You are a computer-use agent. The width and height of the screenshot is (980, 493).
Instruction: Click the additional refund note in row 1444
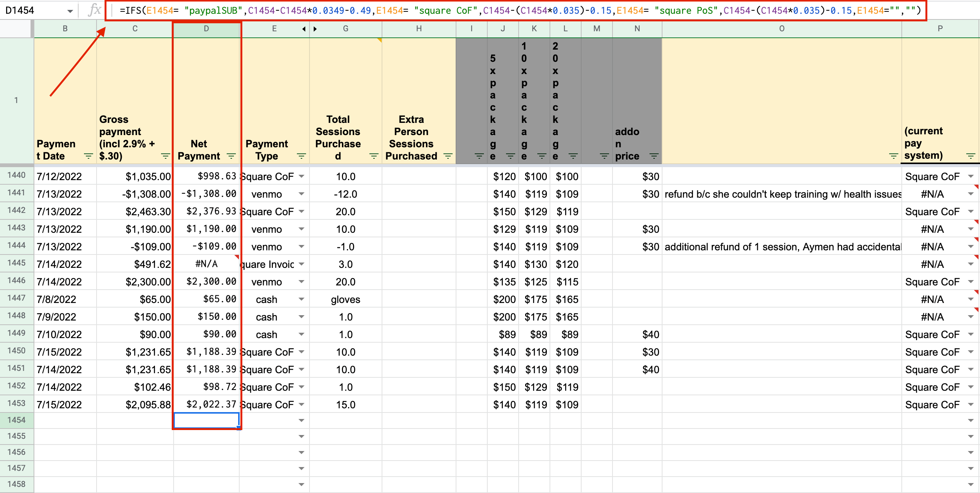pyautogui.click(x=782, y=246)
